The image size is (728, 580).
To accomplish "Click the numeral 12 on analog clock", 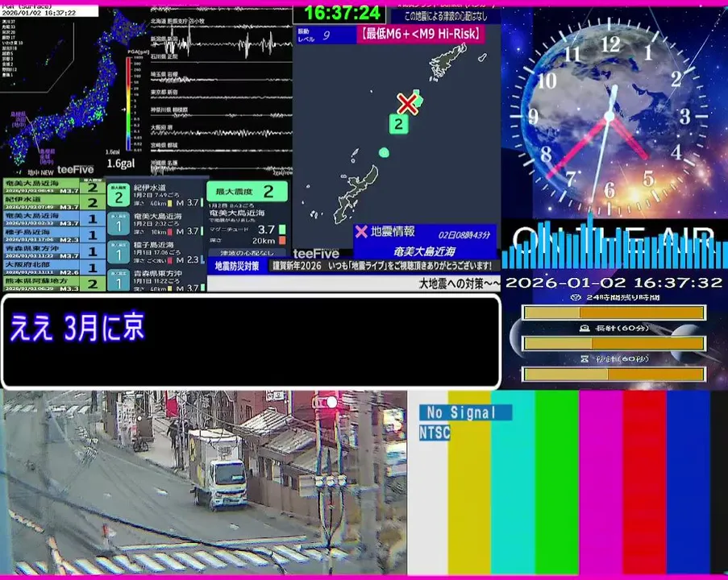I will tap(610, 44).
